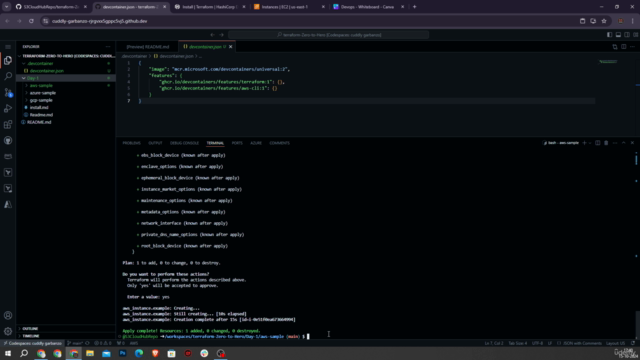Image resolution: width=640 pixels, height=360 pixels.
Task: Switch to the Azure panel tab
Action: [x=256, y=143]
